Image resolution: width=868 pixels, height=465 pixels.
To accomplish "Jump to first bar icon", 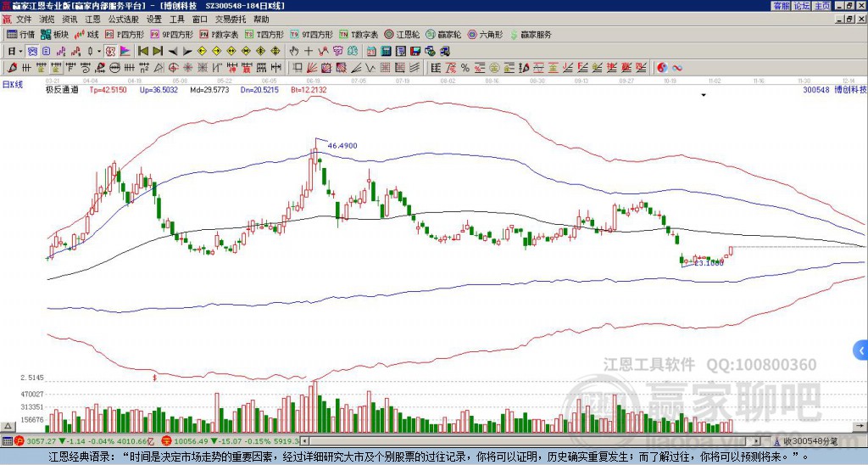I will (143, 52).
